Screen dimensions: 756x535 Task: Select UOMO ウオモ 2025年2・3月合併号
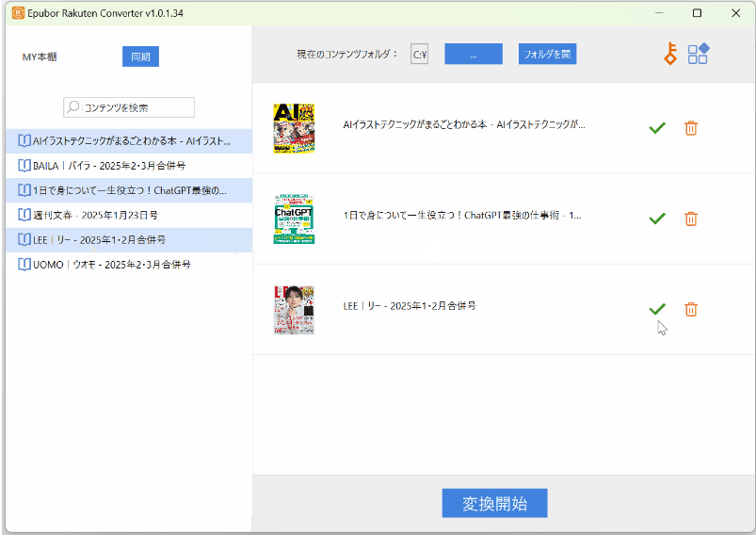click(129, 265)
